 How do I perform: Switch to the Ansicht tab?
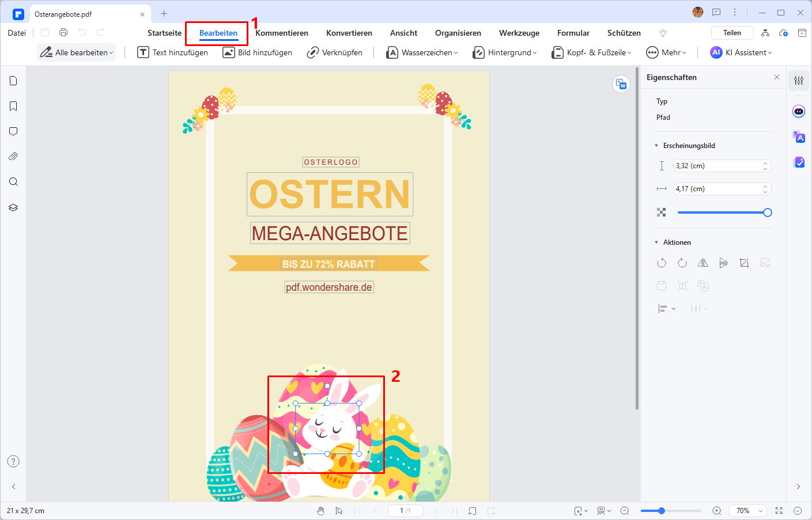coord(403,33)
